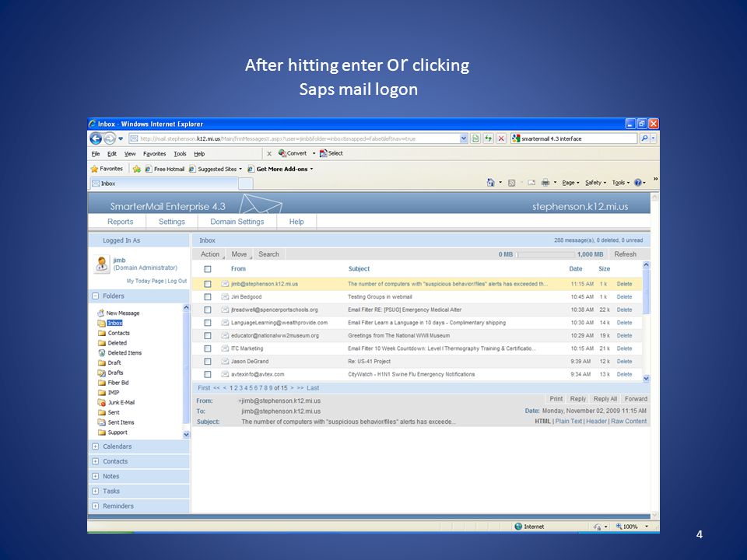This screenshot has width=747, height=560.
Task: Open the Reports tab
Action: [x=120, y=222]
